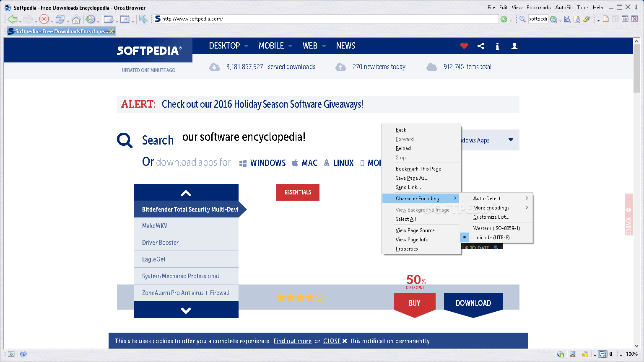The image size is (644, 362).
Task: Select Western (ISO-8859-1) encoding
Action: click(496, 228)
